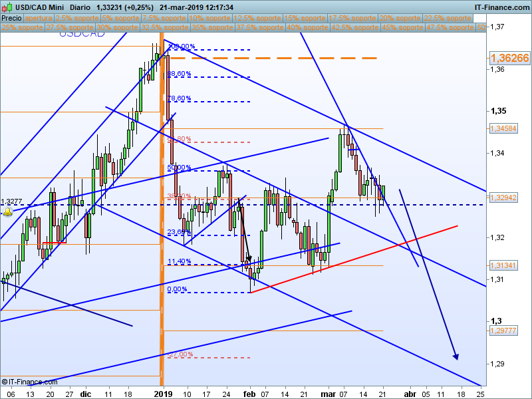Image resolution: width=532 pixels, height=399 pixels.
Task: Click the 50,00% Fibonacci level label
Action: click(179, 168)
